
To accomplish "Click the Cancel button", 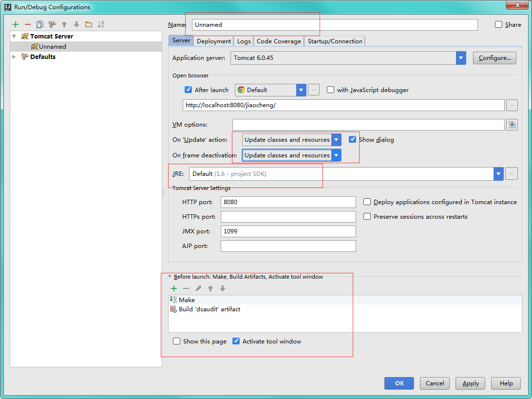I will click(x=435, y=383).
